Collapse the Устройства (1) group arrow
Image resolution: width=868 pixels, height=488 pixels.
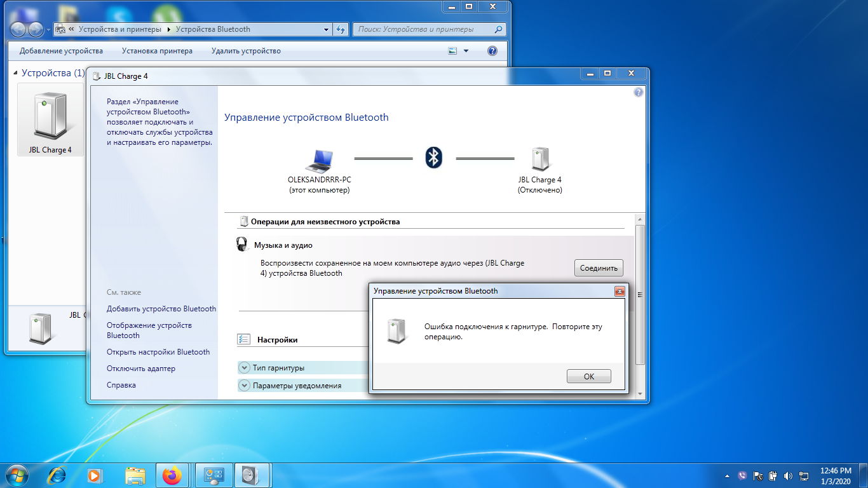pos(16,73)
